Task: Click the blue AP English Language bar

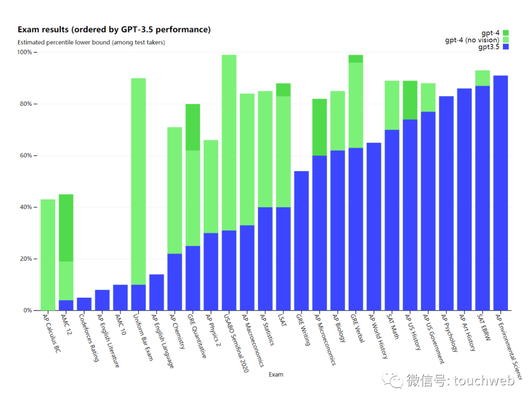Action: (x=157, y=292)
